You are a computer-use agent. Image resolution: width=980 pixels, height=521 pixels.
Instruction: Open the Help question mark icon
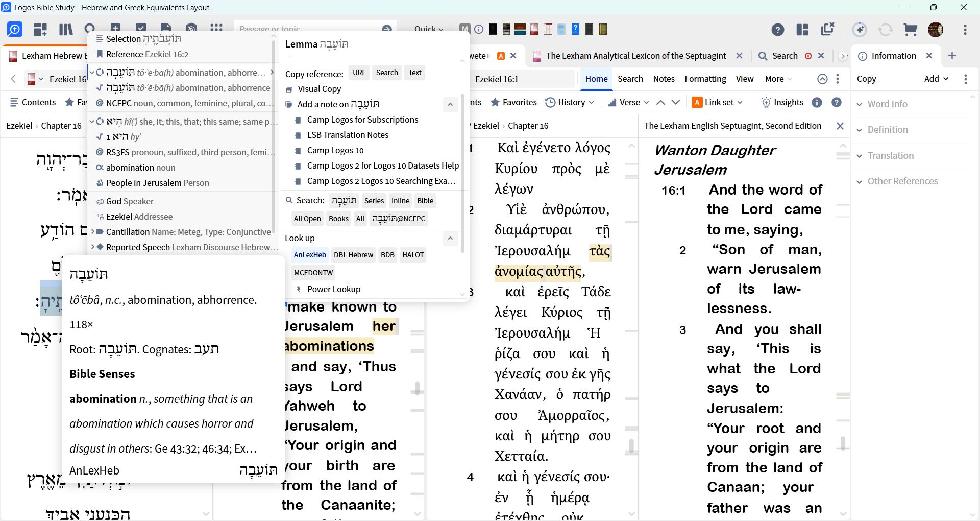click(x=777, y=30)
